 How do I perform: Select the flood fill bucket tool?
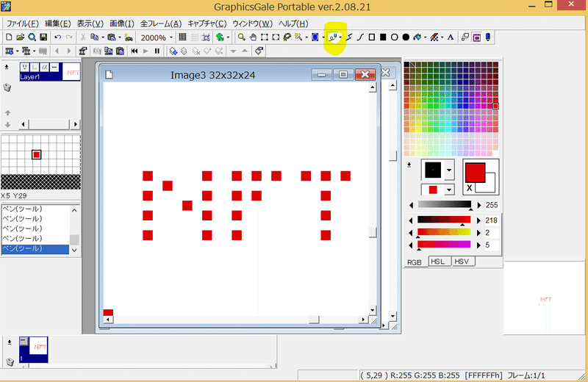[x=417, y=37]
